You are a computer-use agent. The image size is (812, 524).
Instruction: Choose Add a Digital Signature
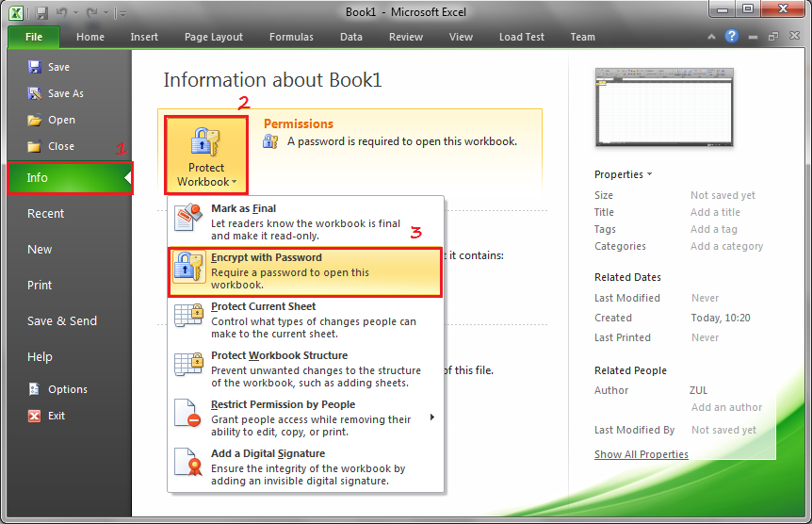click(x=305, y=467)
